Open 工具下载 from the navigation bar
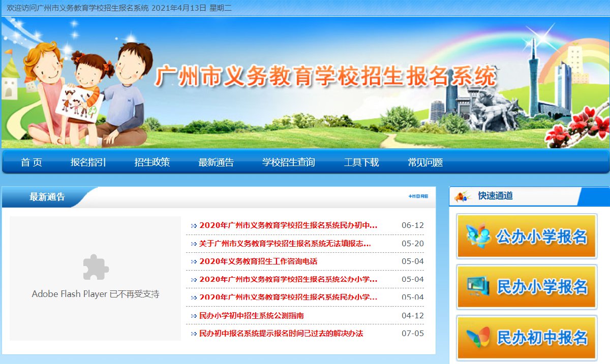The image size is (610, 364). point(361,162)
